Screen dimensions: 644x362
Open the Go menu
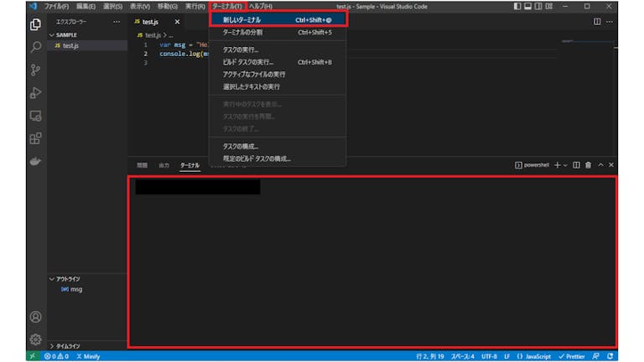(167, 6)
